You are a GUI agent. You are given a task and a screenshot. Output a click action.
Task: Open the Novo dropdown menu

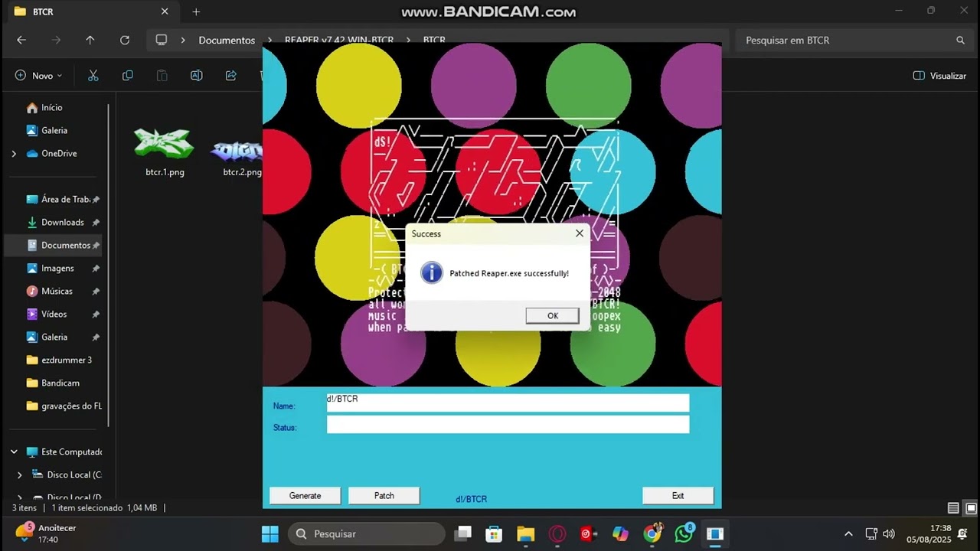(38, 76)
